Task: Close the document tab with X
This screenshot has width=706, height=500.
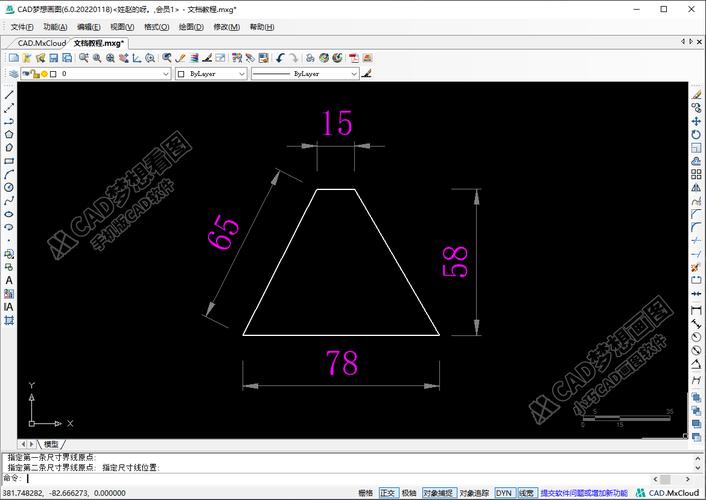Action: pos(699,41)
